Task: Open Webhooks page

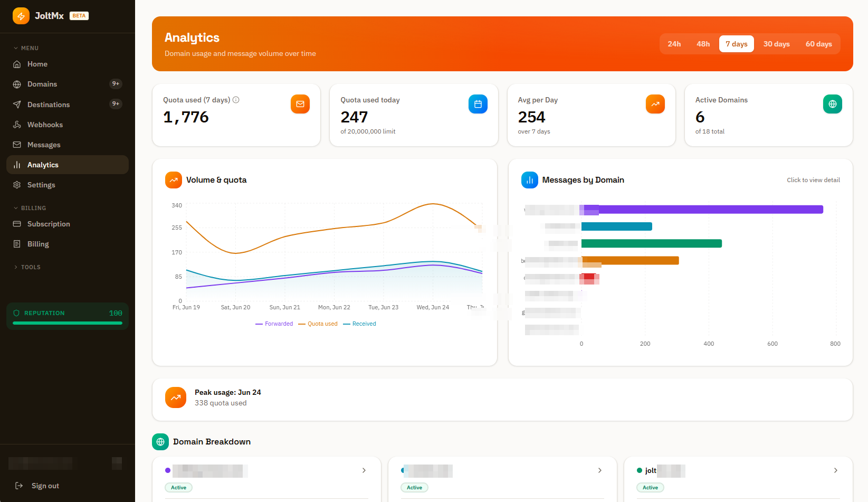Action: click(x=68, y=125)
